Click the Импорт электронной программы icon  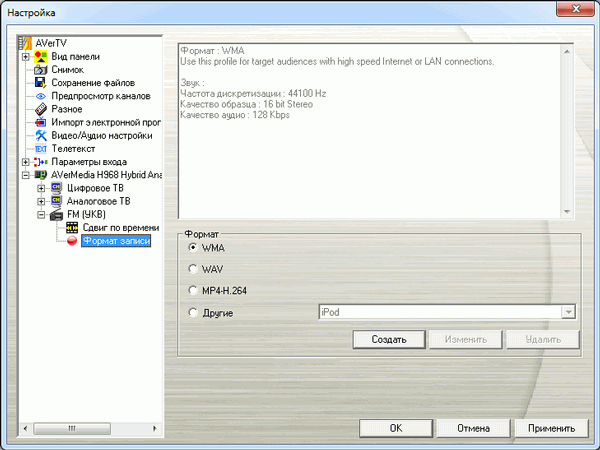point(41,122)
